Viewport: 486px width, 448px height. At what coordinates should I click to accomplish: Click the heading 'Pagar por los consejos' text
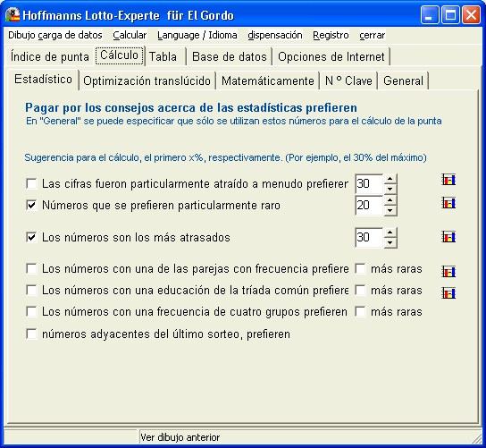pyautogui.click(x=191, y=107)
